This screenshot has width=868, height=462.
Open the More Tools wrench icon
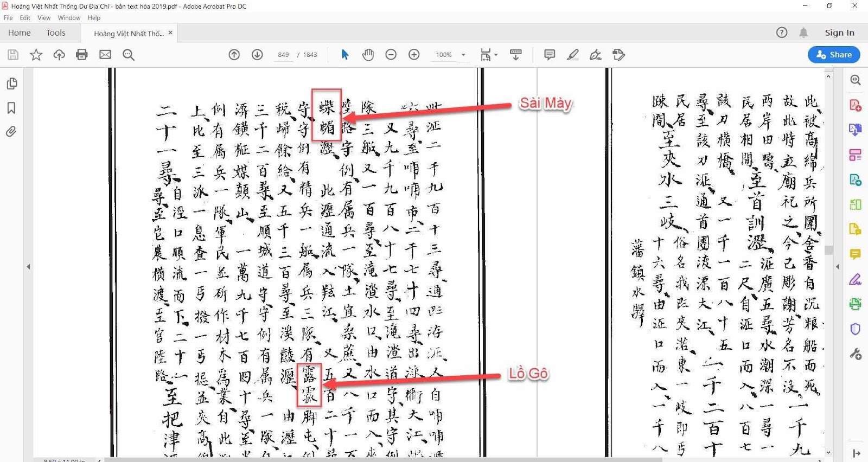[x=856, y=354]
